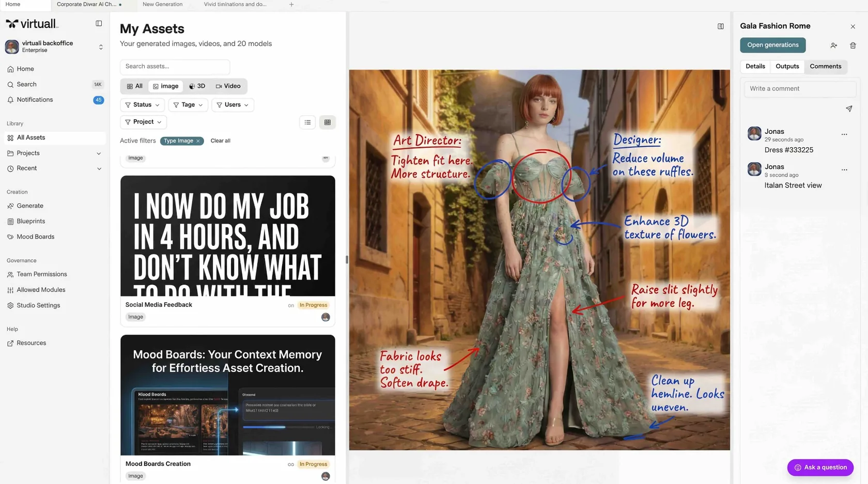Open the Status filter dropdown
The height and width of the screenshot is (484, 868).
[x=142, y=105]
